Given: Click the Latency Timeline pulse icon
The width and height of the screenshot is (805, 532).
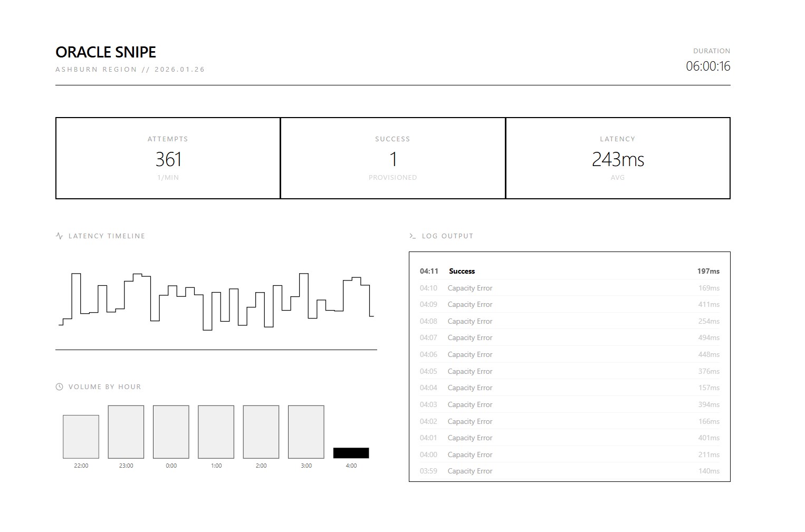Looking at the screenshot, I should point(59,236).
